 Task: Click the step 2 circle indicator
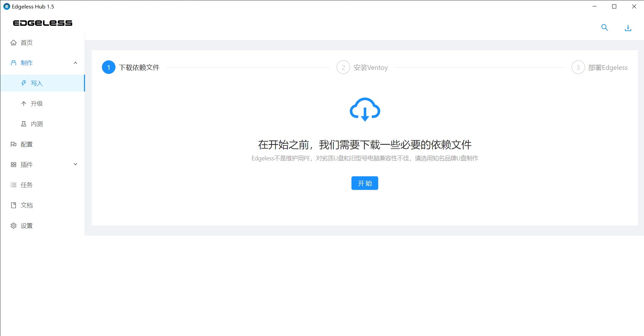pos(343,67)
